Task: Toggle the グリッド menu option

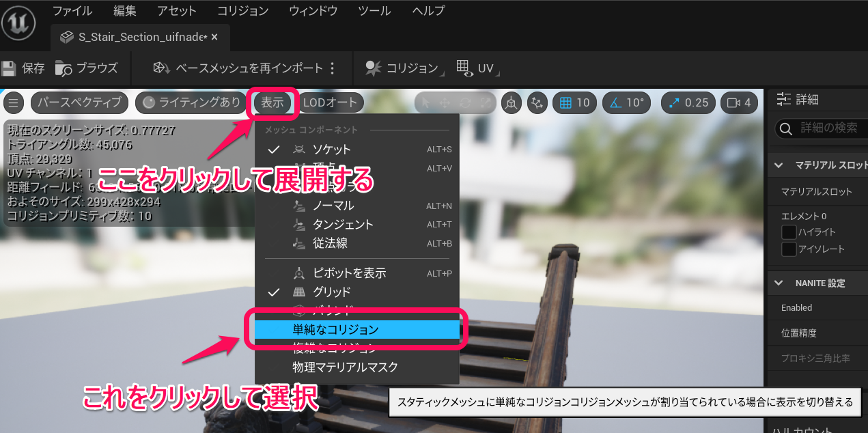Action: point(358,292)
